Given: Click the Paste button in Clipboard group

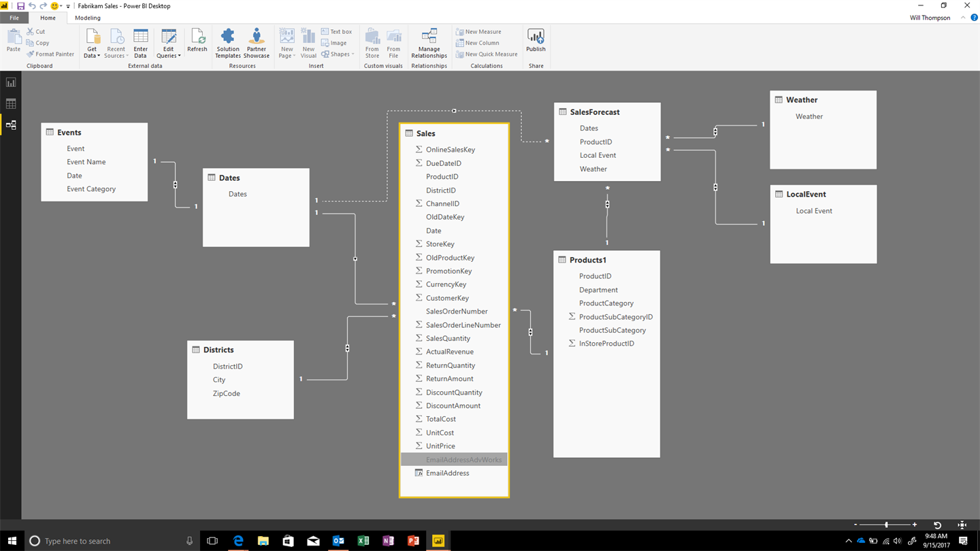Looking at the screenshot, I should tap(14, 41).
